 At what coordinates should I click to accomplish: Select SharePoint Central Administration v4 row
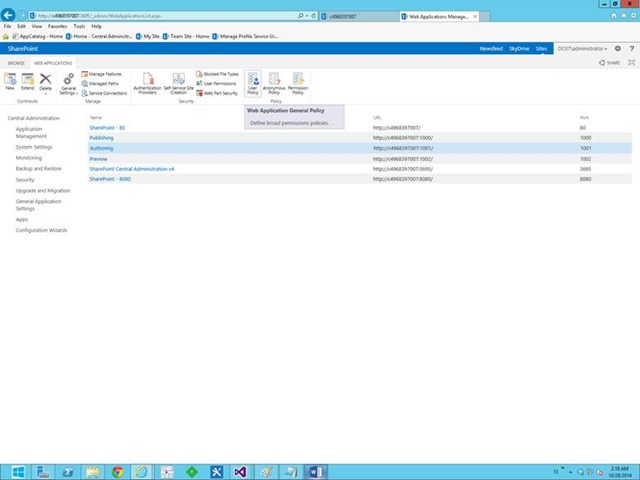coord(360,169)
